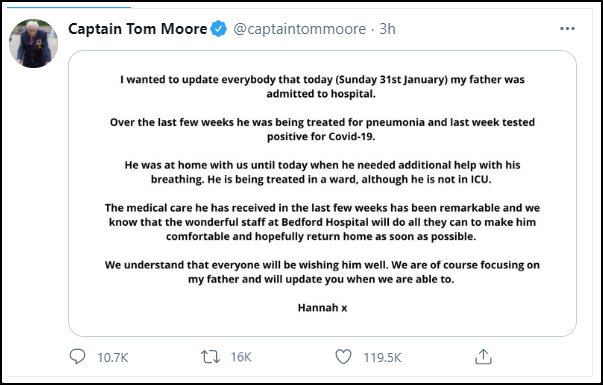Click the 119.5K likes count
Viewport: 603px width, 385px height.
pos(382,357)
